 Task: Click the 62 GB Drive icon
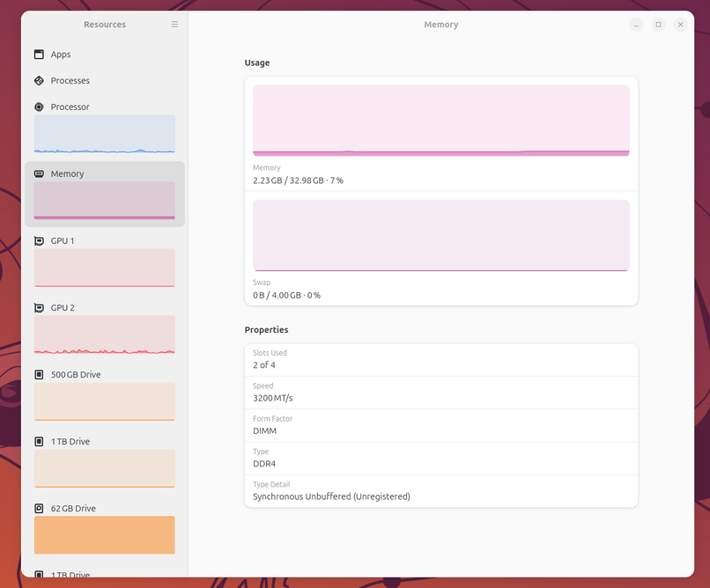pyautogui.click(x=40, y=509)
